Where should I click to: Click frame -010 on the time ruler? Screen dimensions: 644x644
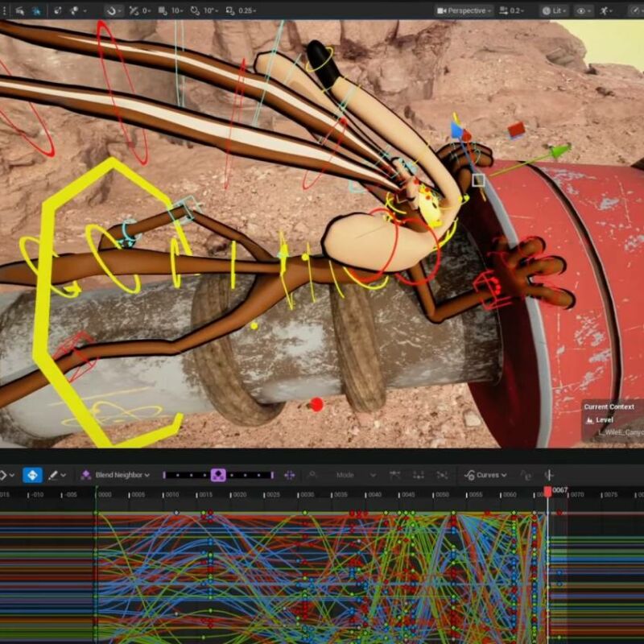click(37, 495)
